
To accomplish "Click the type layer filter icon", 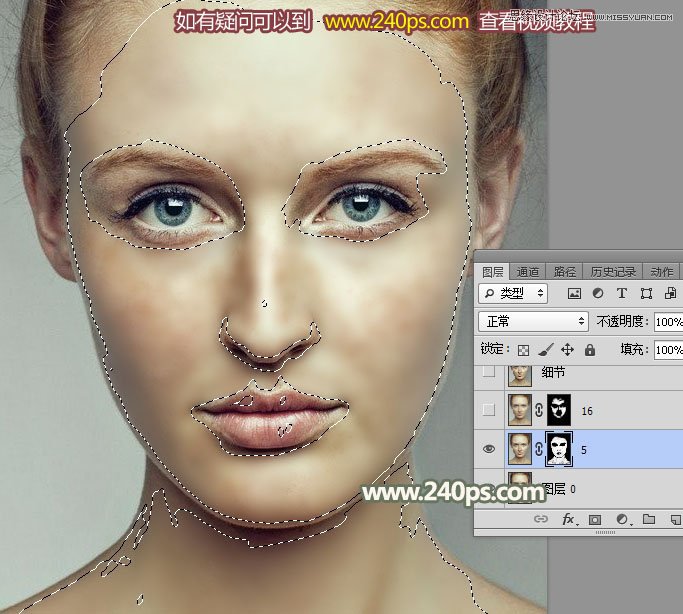I will tap(622, 293).
